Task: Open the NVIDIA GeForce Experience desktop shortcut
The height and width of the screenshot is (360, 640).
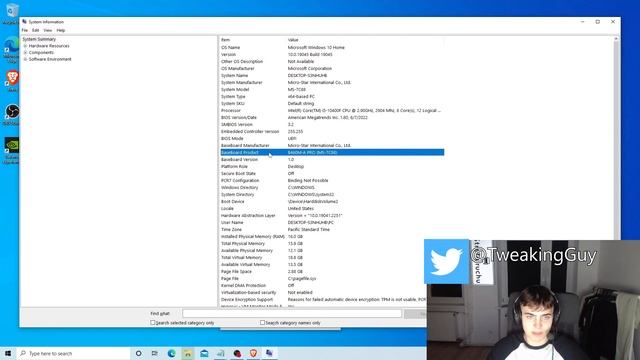Action: (12, 150)
